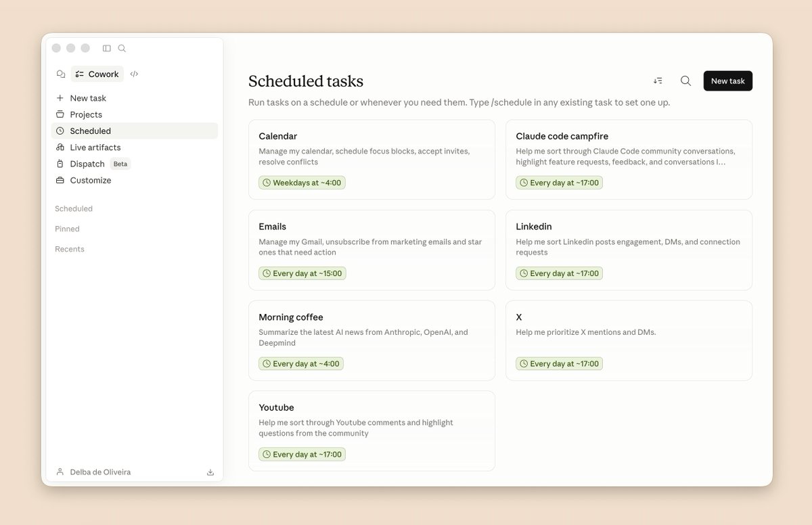Click the X Every day at ~17:00 badge
The height and width of the screenshot is (525, 812).
tap(559, 363)
